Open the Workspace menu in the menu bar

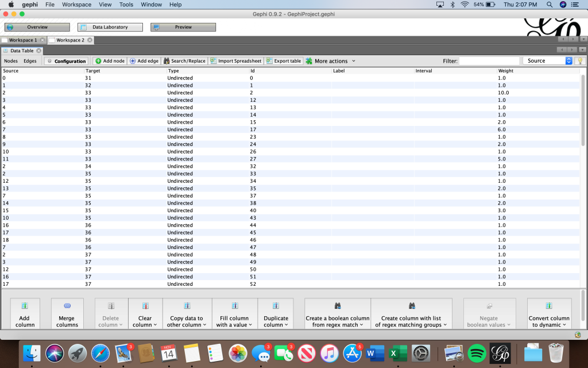76,5
